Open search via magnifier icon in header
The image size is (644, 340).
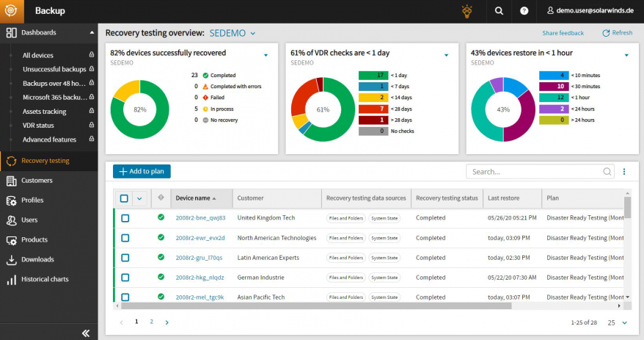coord(499,11)
